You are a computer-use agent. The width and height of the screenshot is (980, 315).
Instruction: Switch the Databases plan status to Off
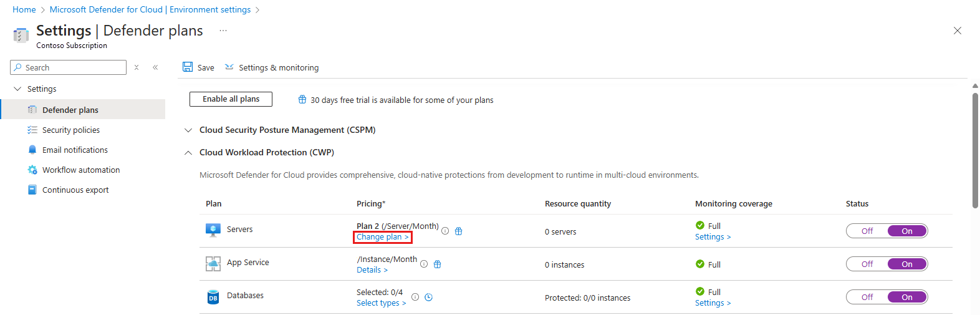[867, 297]
